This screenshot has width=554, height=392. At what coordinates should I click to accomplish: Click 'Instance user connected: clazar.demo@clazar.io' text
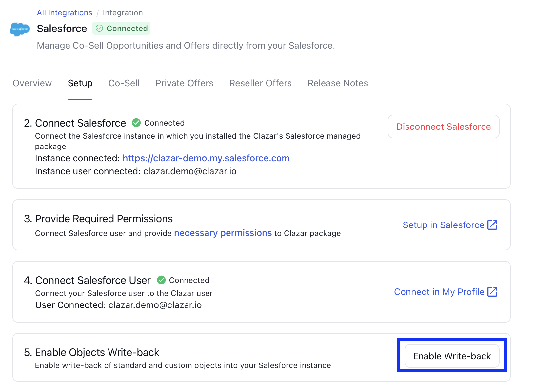(x=136, y=171)
